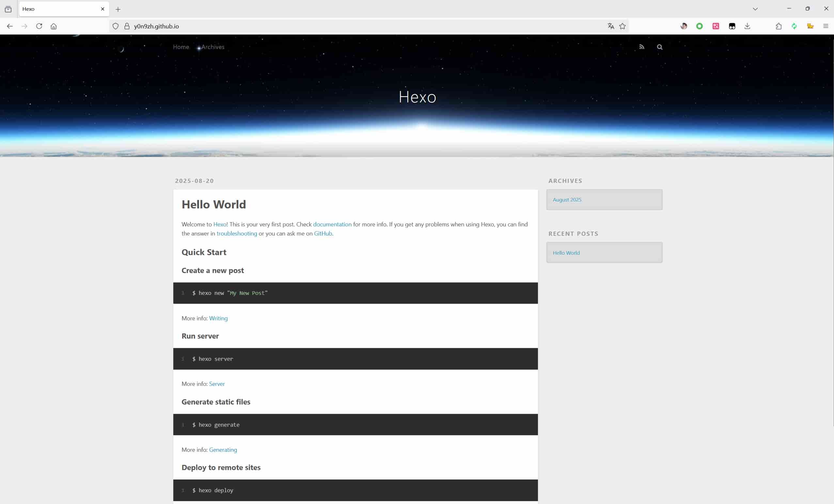Click the RECENT POSTS sidebar heading
Viewport: 834px width, 504px height.
click(573, 234)
